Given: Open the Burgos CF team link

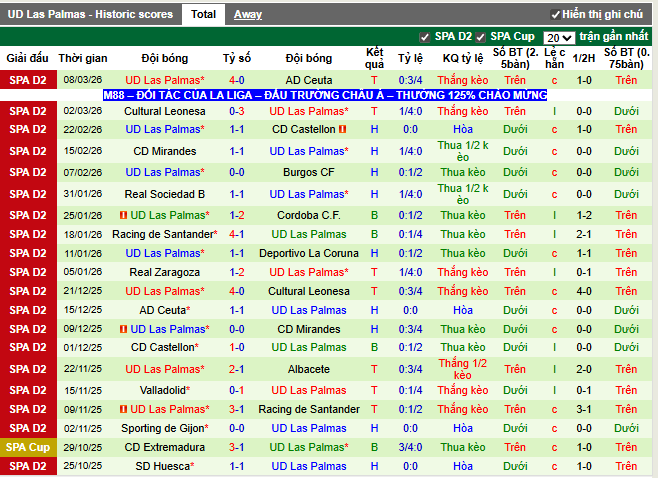Looking at the screenshot, I should coord(309,172).
